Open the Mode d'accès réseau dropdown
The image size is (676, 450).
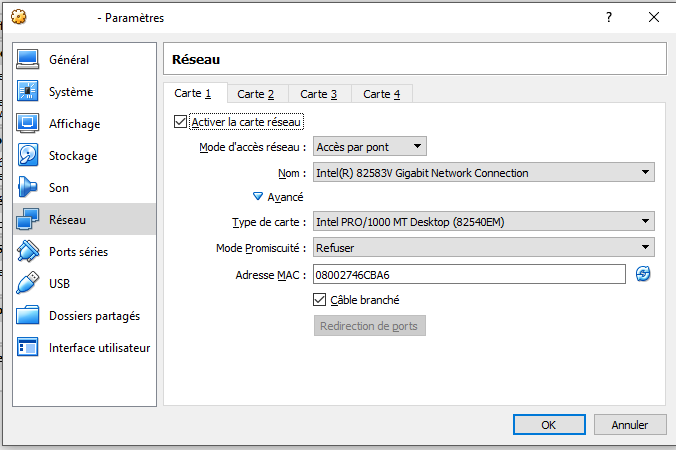(369, 147)
